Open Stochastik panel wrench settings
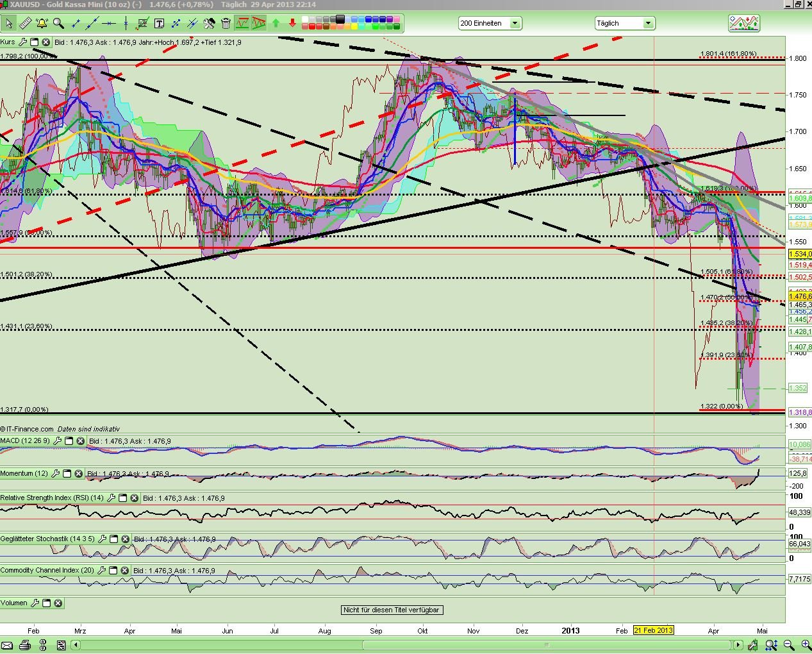The height and width of the screenshot is (654, 812). point(102,539)
